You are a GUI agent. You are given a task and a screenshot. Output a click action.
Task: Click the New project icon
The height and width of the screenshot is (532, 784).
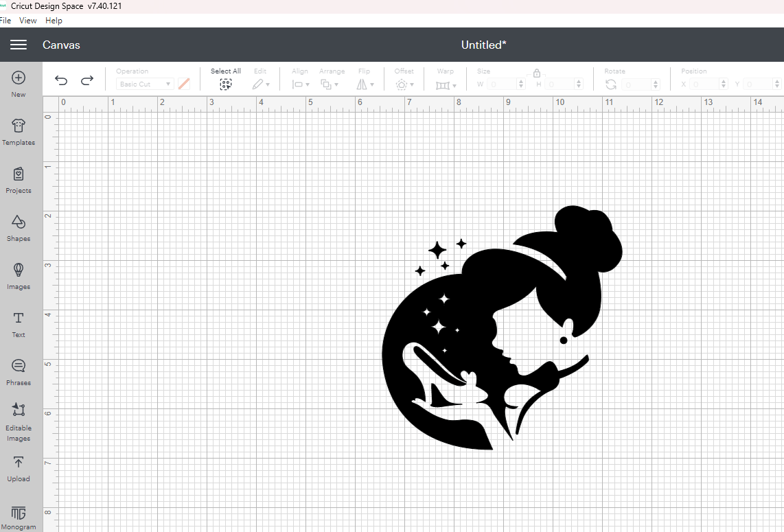(19, 78)
